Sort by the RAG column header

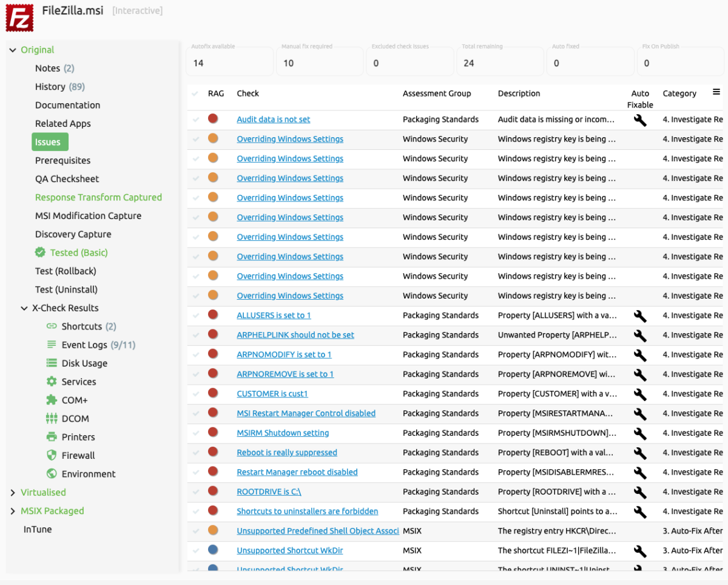coord(216,93)
